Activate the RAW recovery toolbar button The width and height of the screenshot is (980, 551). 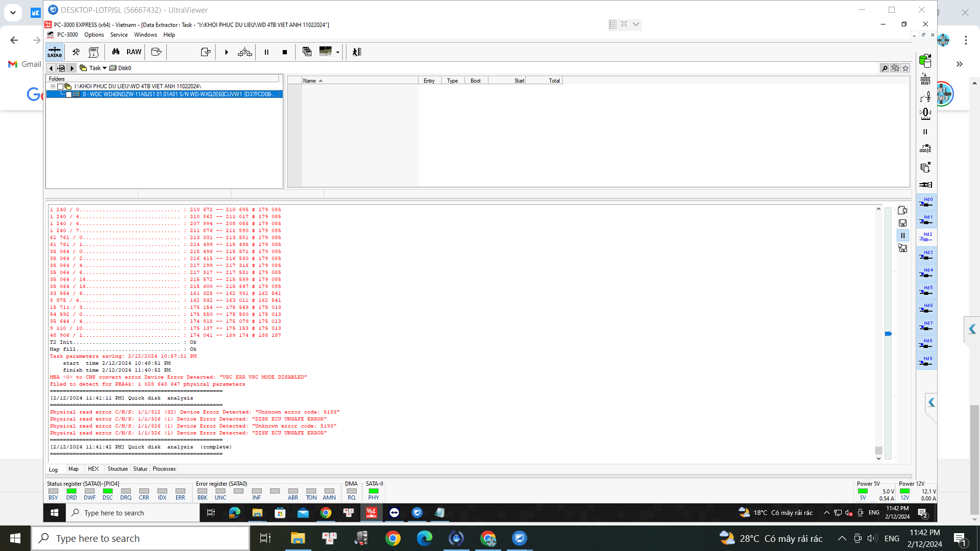click(134, 52)
